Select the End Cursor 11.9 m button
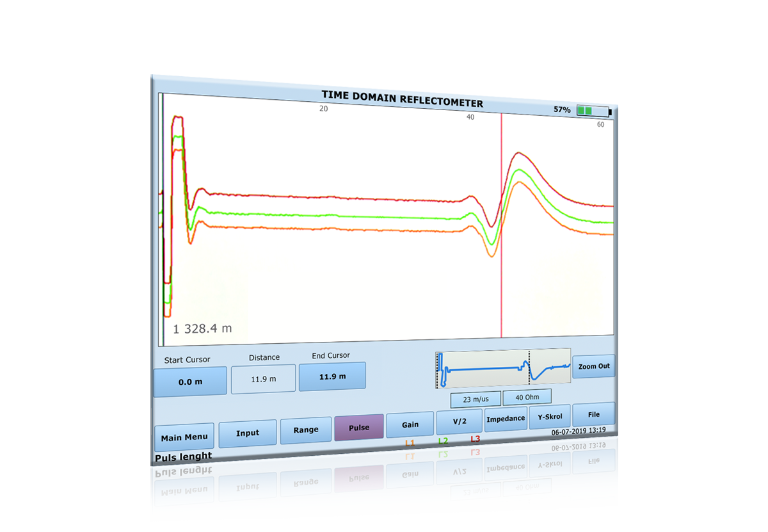Viewport: 768px width, 532px height. pos(332,376)
